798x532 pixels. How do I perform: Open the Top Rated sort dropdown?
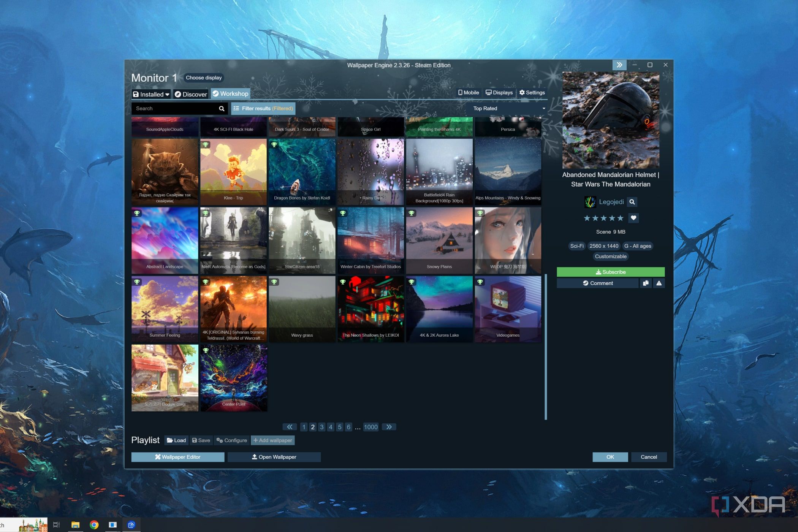click(x=508, y=109)
